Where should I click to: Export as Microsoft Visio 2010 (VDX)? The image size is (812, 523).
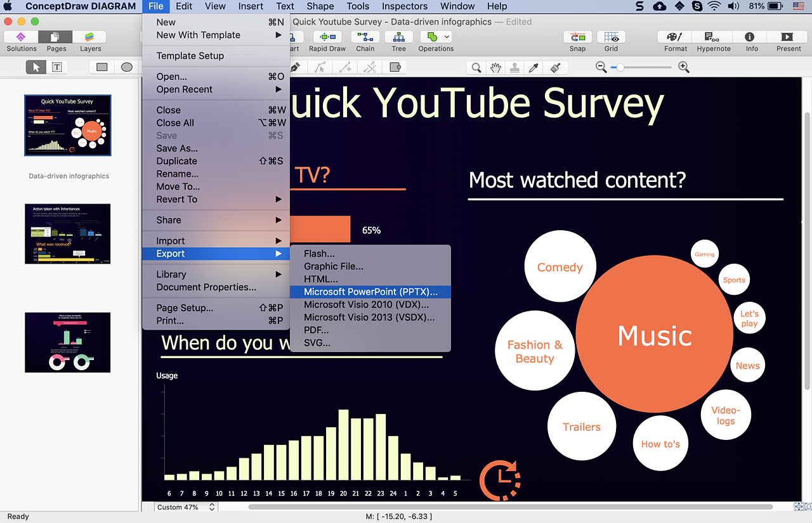click(x=370, y=304)
